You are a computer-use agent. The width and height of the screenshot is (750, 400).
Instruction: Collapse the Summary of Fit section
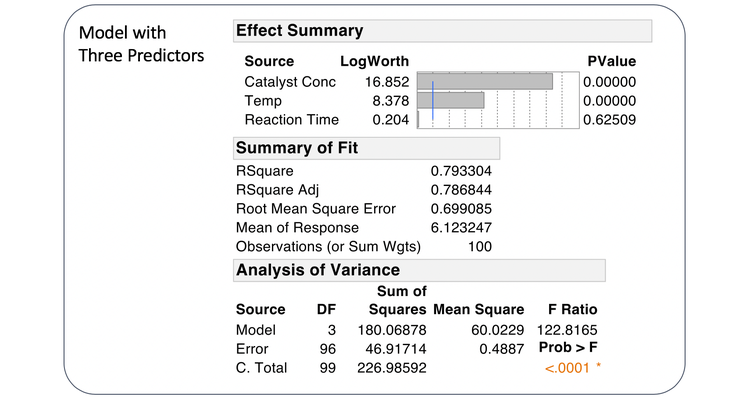[296, 149]
